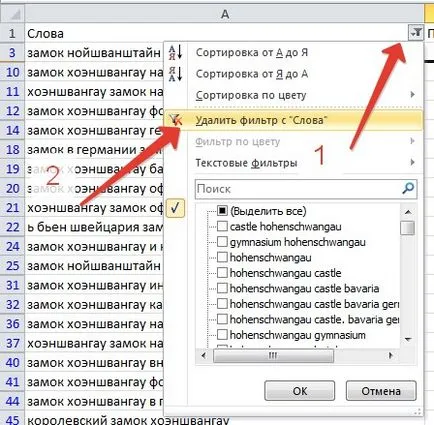This screenshot has height=425, width=434.
Task: Select row header 3
Action: (12, 53)
